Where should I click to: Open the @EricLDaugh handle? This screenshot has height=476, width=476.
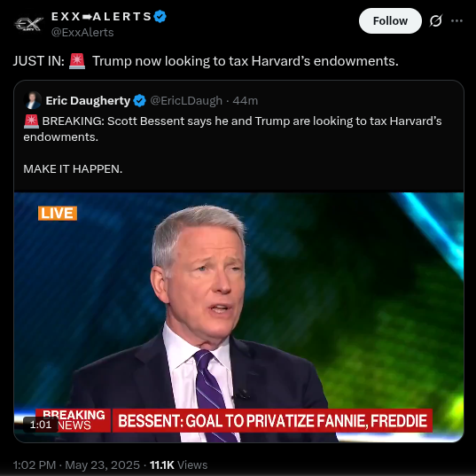click(186, 100)
